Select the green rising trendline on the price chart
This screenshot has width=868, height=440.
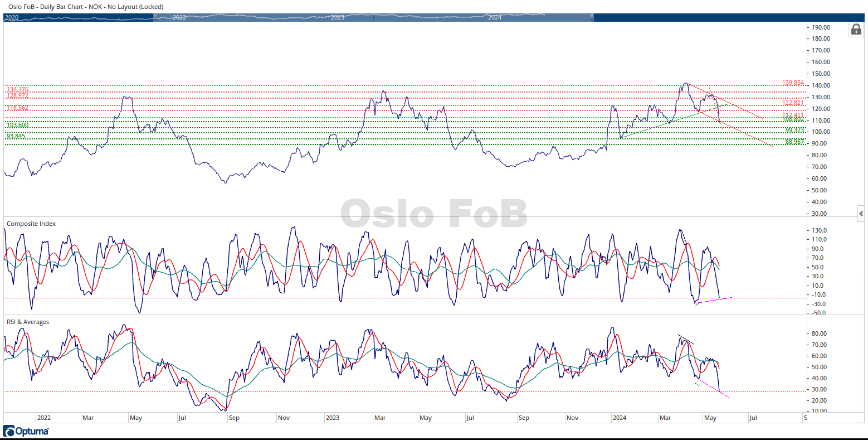[674, 120]
